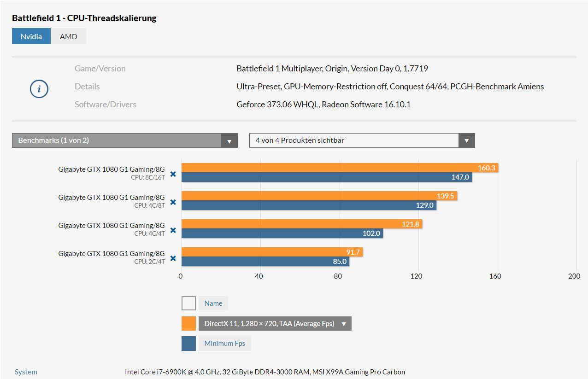Screen dimensions: 588x379
Task: Switch to the AMD tab
Action: click(69, 36)
